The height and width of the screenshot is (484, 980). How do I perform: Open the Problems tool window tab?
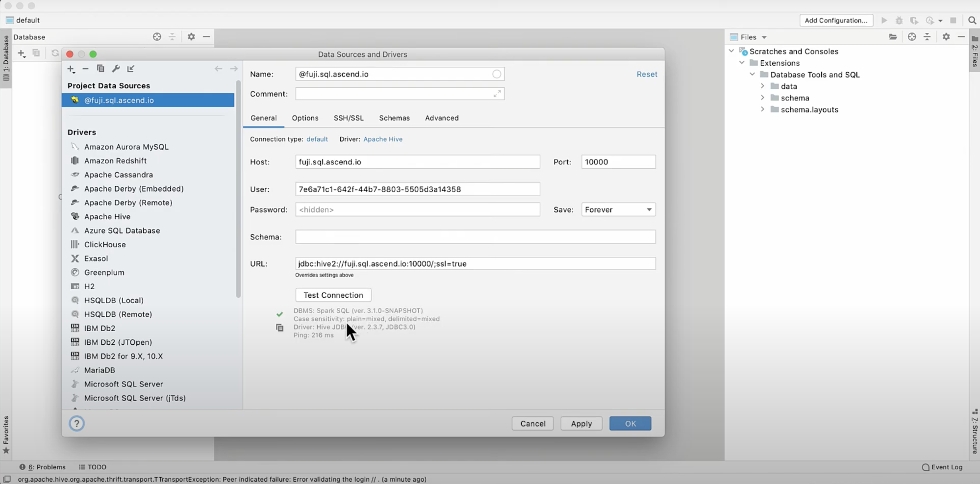click(x=43, y=467)
